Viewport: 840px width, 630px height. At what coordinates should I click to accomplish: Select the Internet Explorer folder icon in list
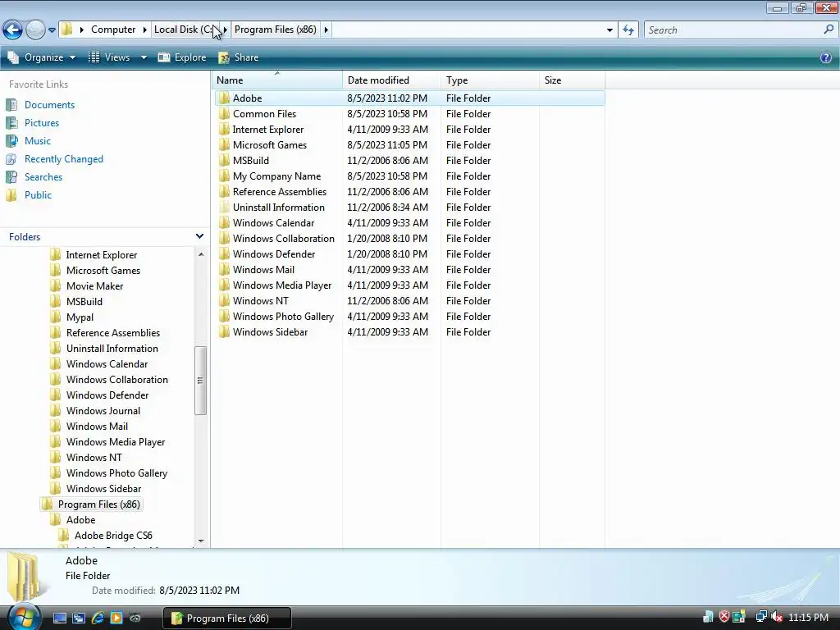[x=224, y=129]
